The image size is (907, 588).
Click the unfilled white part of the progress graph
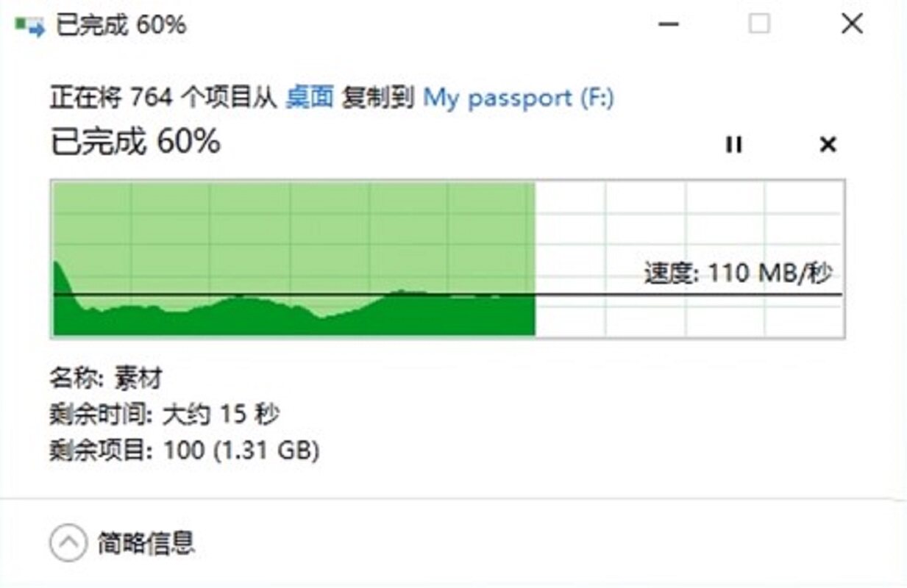click(x=689, y=220)
